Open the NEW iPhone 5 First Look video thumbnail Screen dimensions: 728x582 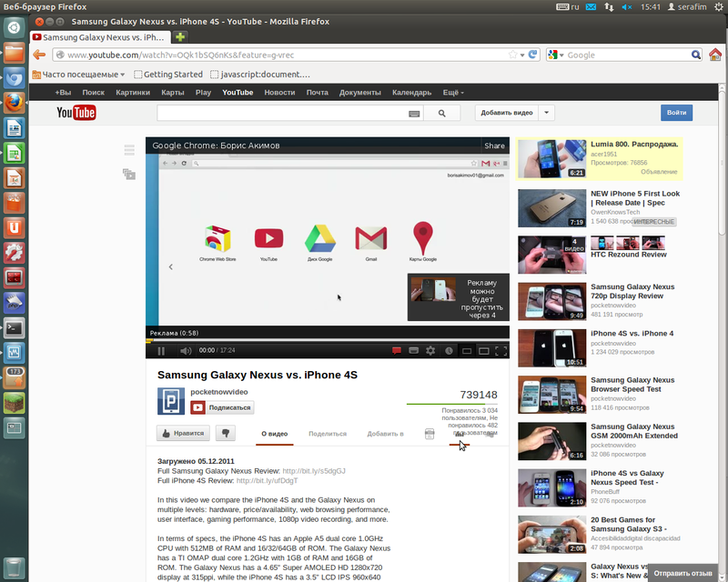click(x=552, y=208)
